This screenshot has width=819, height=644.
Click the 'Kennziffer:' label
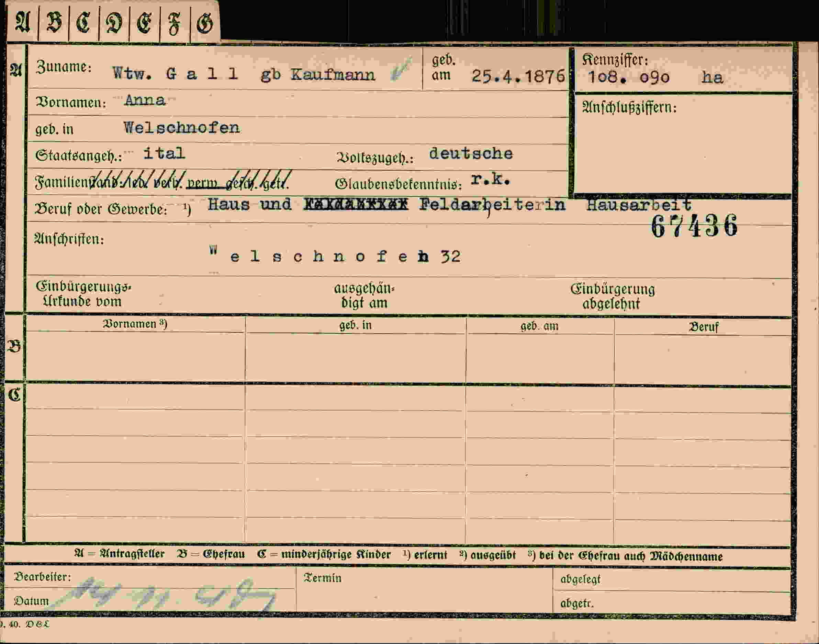pyautogui.click(x=615, y=60)
